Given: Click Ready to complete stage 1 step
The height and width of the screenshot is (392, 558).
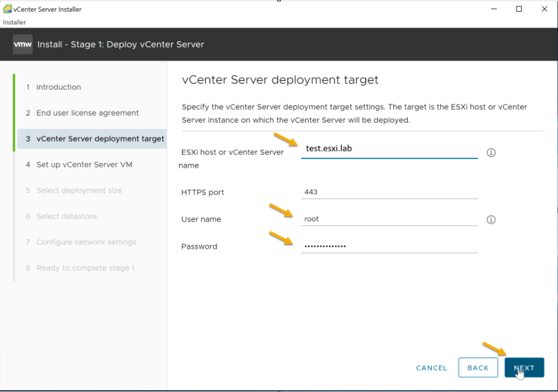Looking at the screenshot, I should click(x=85, y=268).
